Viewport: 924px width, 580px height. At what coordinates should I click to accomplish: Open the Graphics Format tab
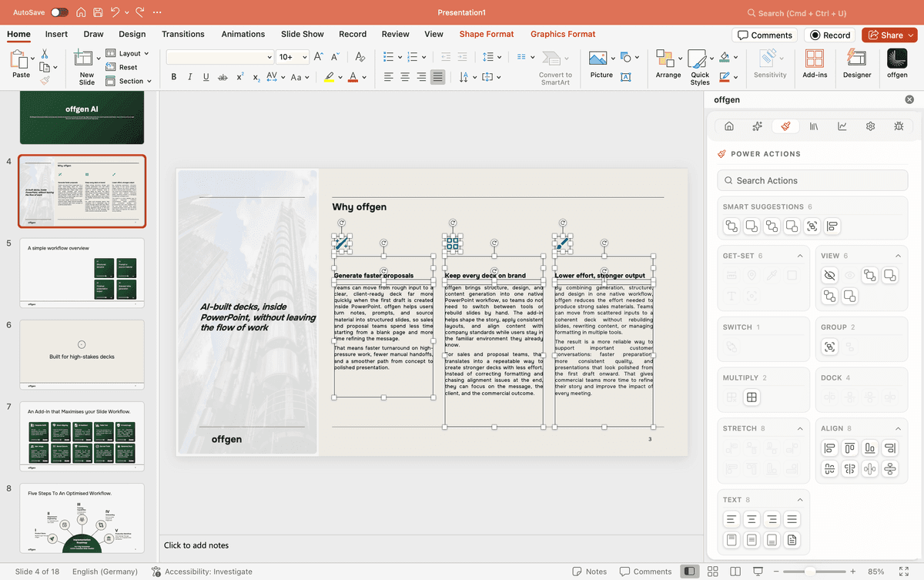tap(563, 34)
